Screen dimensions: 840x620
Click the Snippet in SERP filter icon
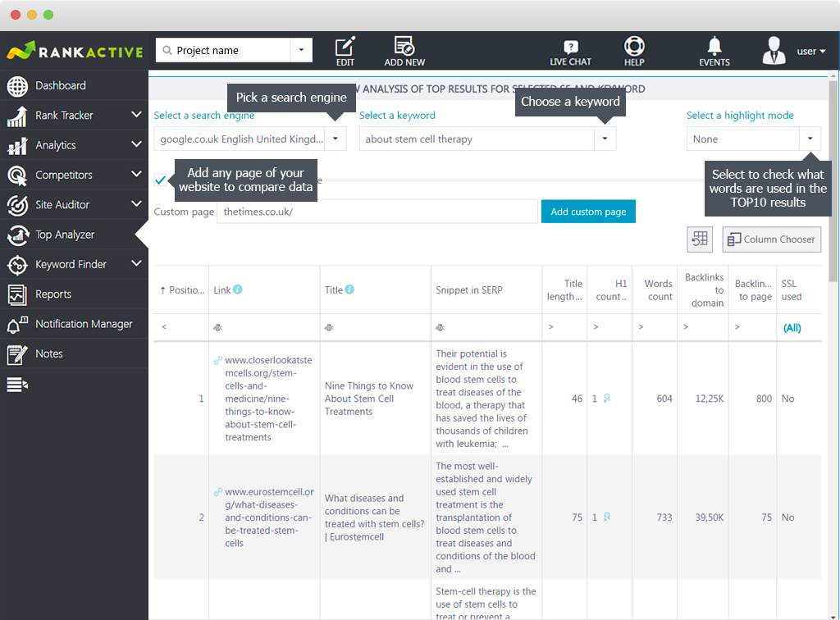[440, 327]
